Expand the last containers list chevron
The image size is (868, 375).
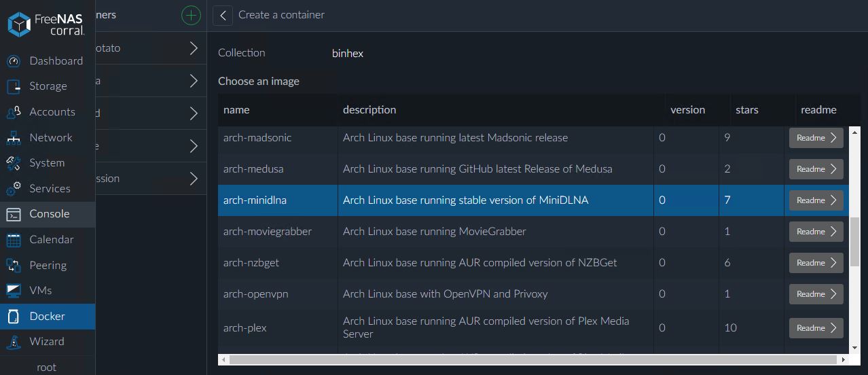tap(194, 179)
